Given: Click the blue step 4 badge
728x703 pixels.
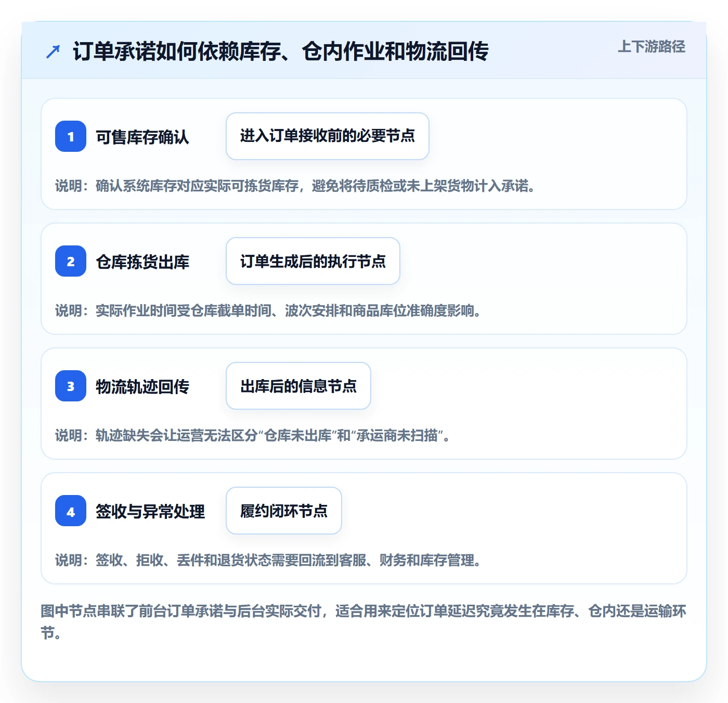Looking at the screenshot, I should tap(71, 511).
